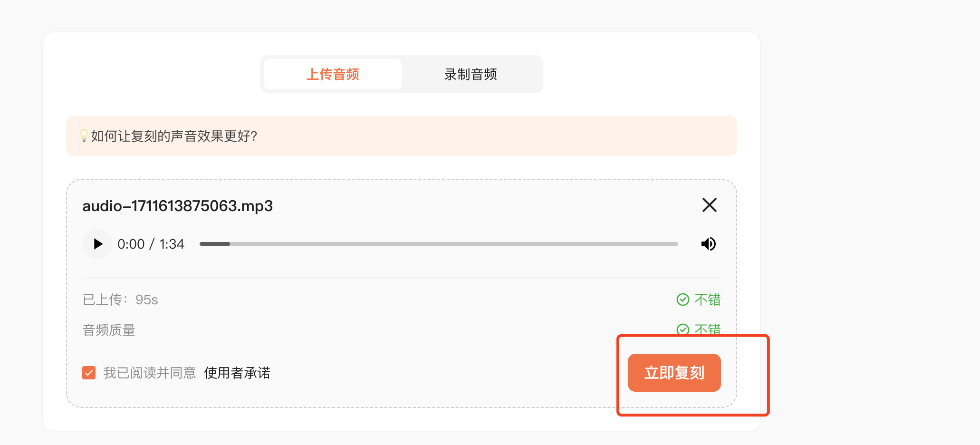980x445 pixels.
Task: Click the dark played portion of progress bar
Action: coord(215,244)
